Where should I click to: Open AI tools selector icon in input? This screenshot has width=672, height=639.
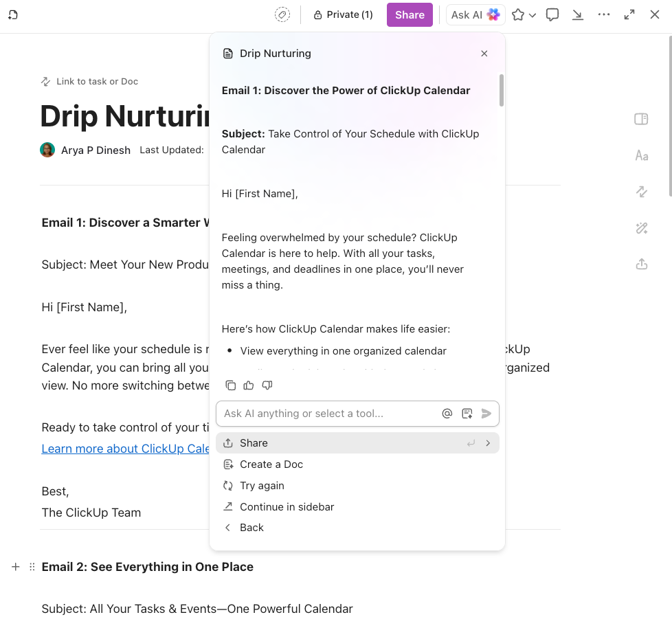tap(467, 414)
